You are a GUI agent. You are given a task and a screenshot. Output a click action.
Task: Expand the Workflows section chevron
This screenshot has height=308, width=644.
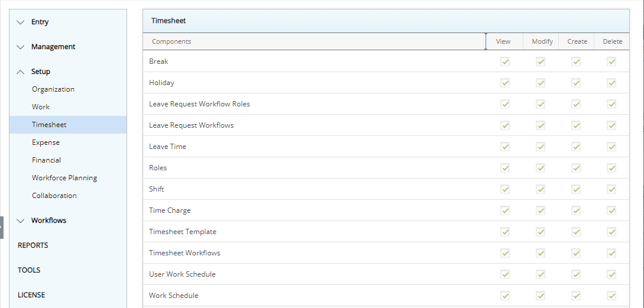21,221
